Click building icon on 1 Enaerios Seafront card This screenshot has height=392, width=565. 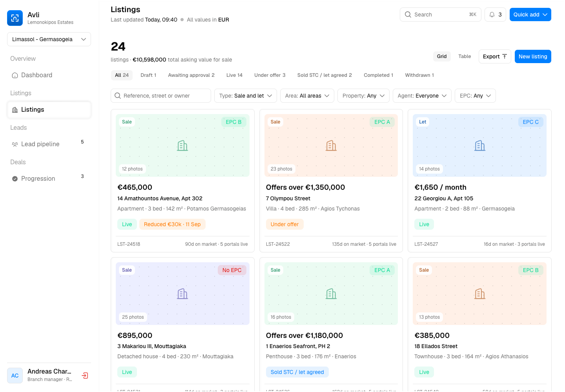[x=331, y=294]
